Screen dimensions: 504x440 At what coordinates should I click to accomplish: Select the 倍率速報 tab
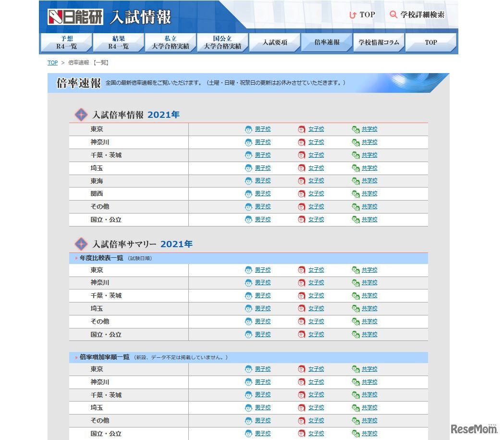click(327, 42)
